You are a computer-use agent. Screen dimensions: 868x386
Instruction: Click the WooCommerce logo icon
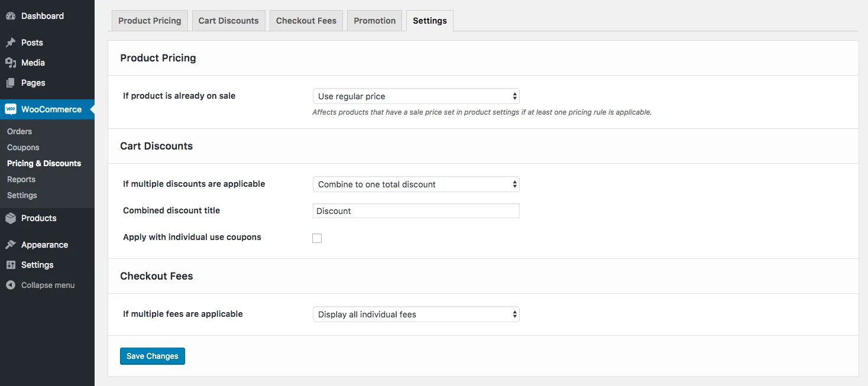pyautogui.click(x=11, y=109)
